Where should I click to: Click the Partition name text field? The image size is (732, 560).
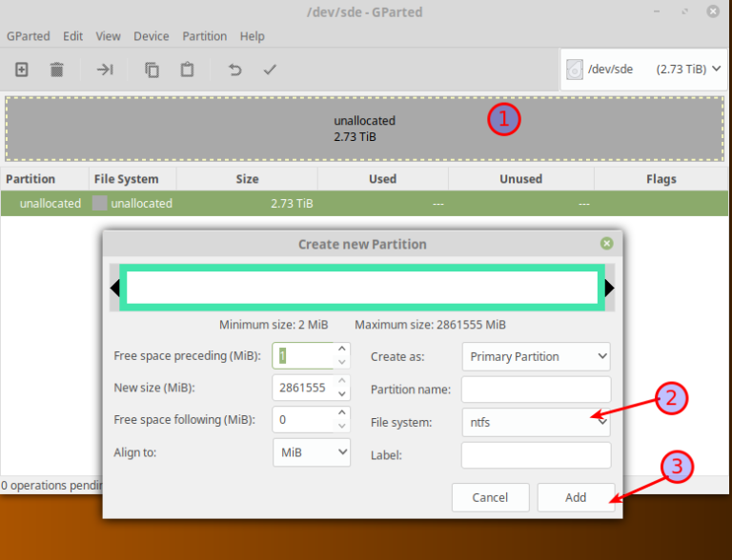[x=536, y=390]
